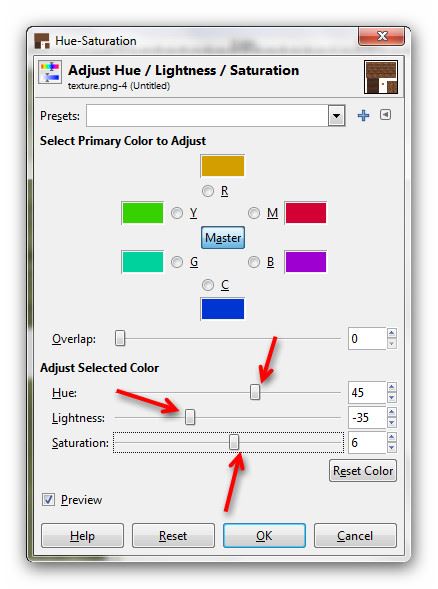The image size is (438, 589).
Task: Choose the M magenta radio button
Action: tap(254, 213)
